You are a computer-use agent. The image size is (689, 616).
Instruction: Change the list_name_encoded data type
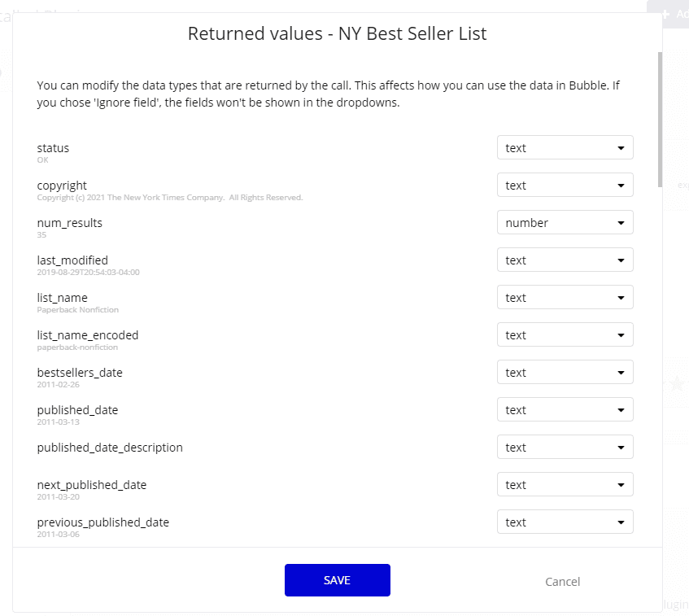coord(565,334)
